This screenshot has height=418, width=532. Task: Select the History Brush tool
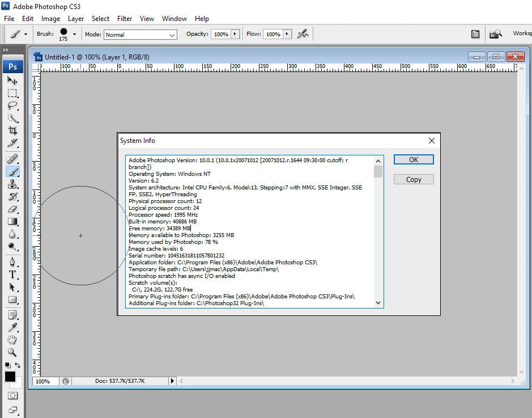click(12, 197)
